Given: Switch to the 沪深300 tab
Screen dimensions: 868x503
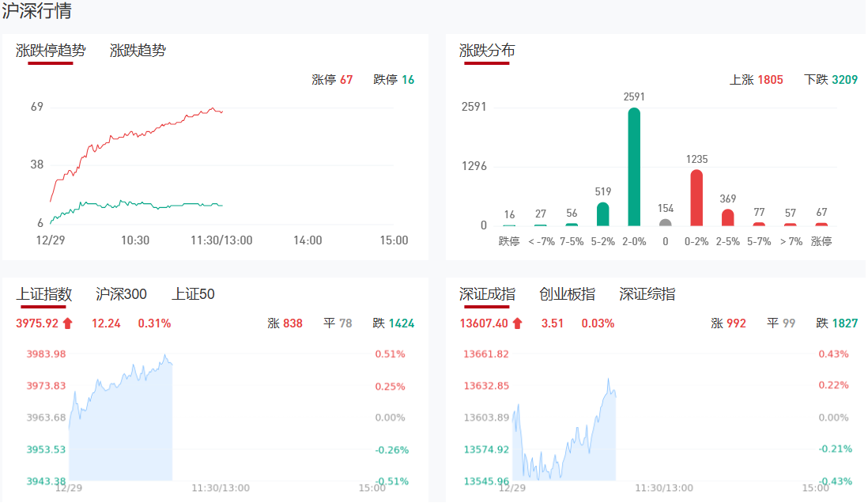Looking at the screenshot, I should point(121,294).
